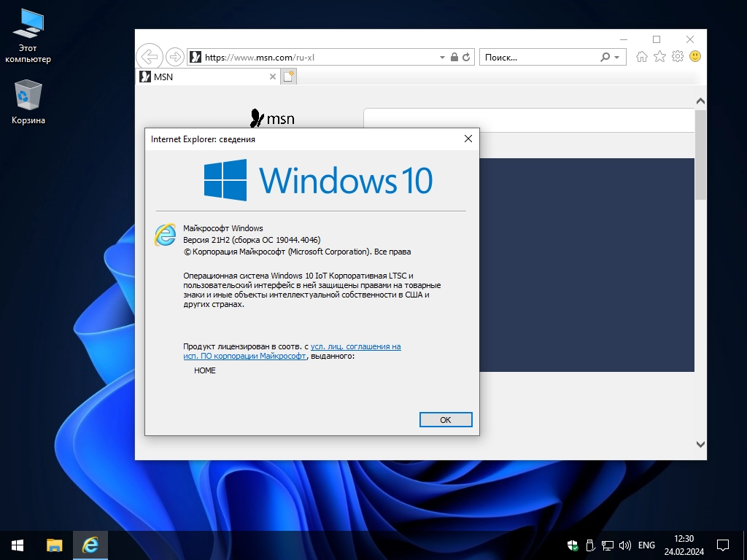Viewport: 747px width, 560px height.
Task: Click the Forward navigation arrow
Action: (x=174, y=57)
